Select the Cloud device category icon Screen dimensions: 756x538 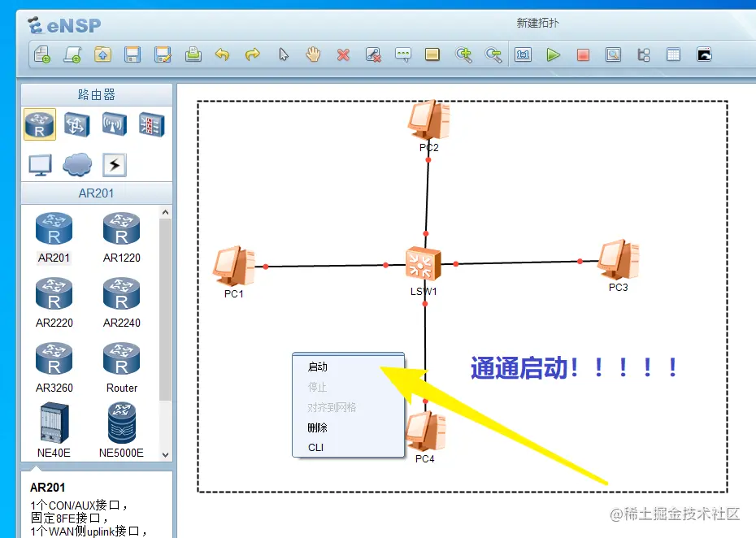(77, 165)
